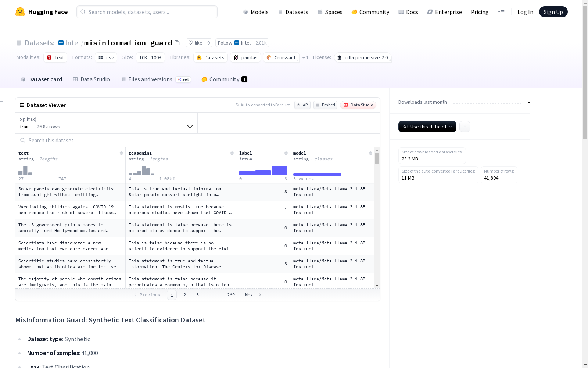Click the Auto-converted to Parquet link
The image size is (588, 368).
click(263, 105)
